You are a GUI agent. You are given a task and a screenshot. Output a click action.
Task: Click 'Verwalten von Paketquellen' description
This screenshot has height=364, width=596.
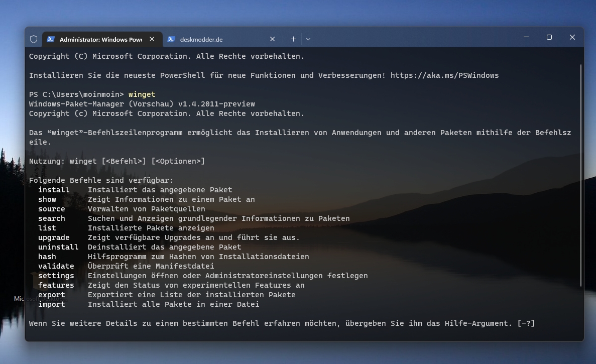[x=146, y=208]
